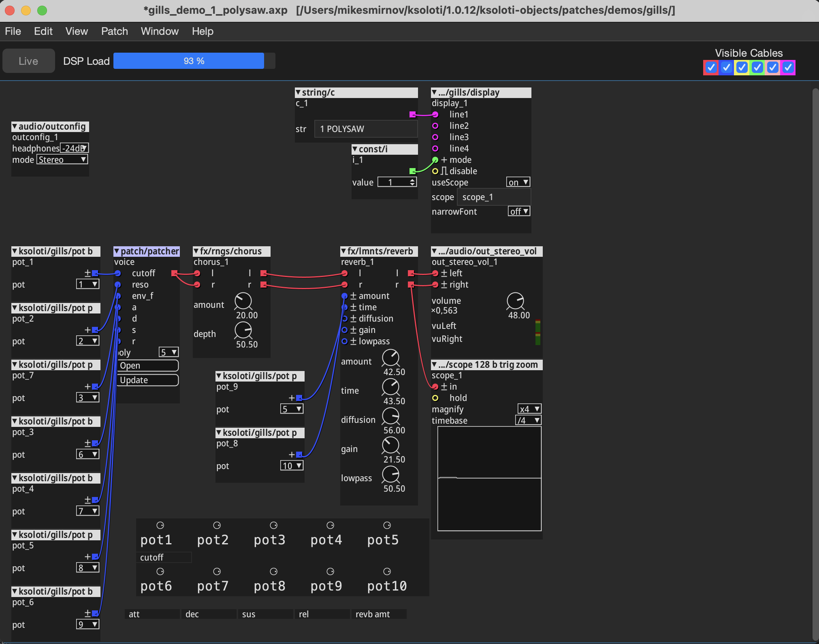The width and height of the screenshot is (819, 644).
Task: Click the line2 inlet on display_1
Action: tap(435, 126)
